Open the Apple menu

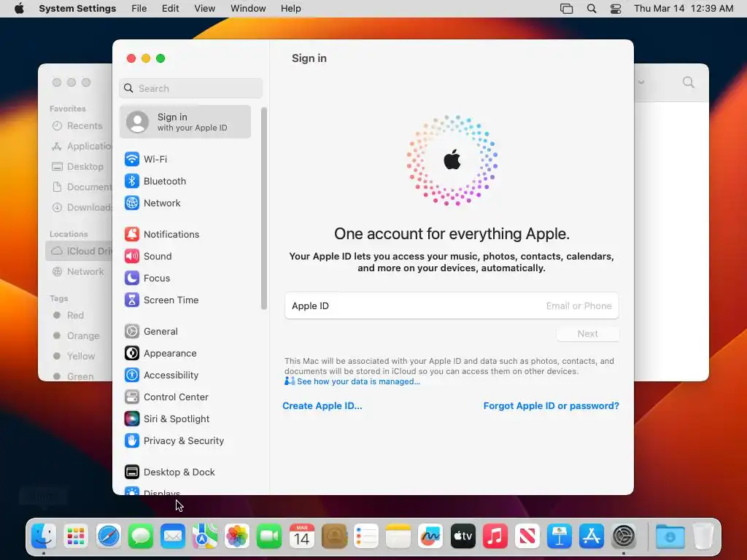[19, 9]
